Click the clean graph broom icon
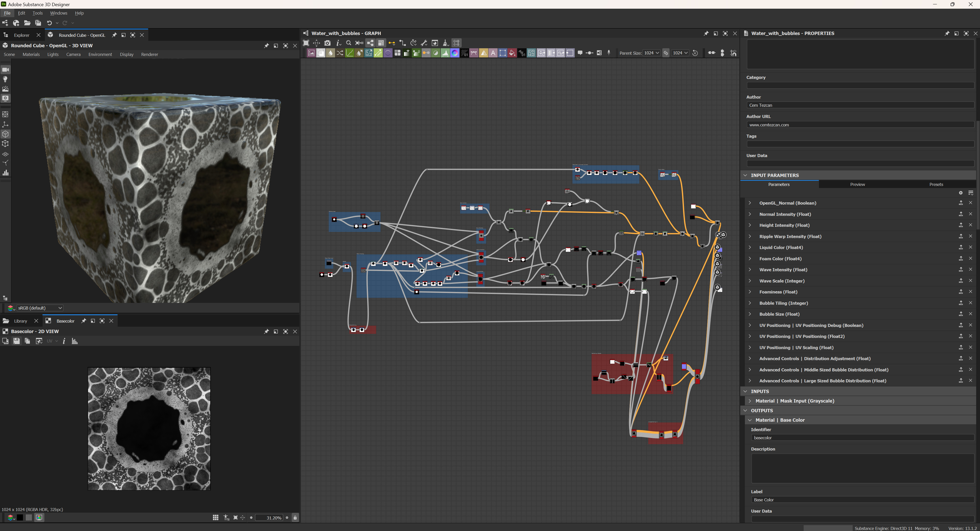 (x=446, y=43)
